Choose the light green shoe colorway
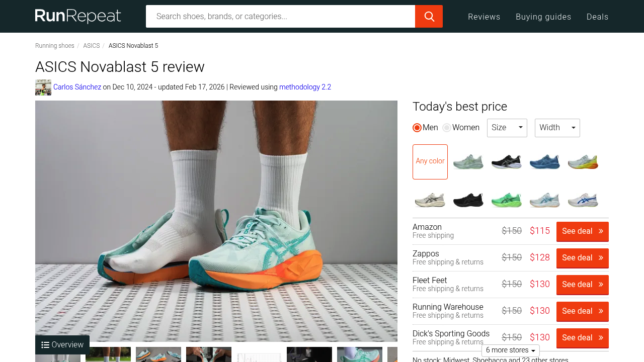 468,162
